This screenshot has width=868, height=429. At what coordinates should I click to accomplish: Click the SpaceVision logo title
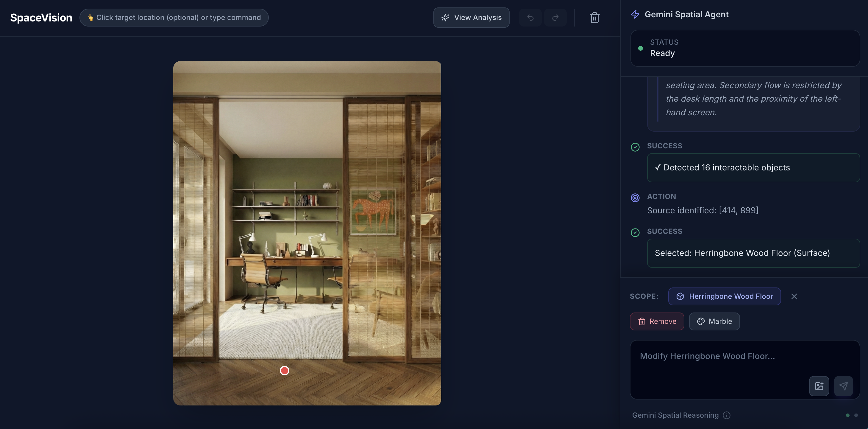coord(41,18)
